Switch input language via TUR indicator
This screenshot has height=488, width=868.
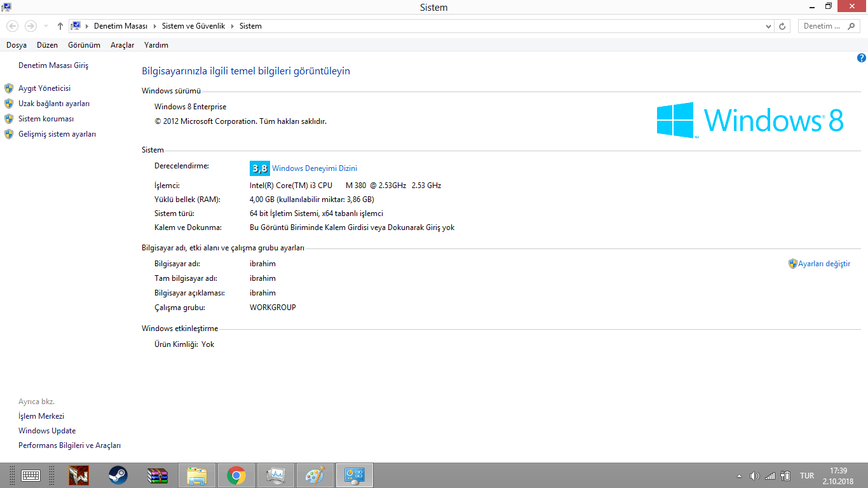pyautogui.click(x=807, y=476)
